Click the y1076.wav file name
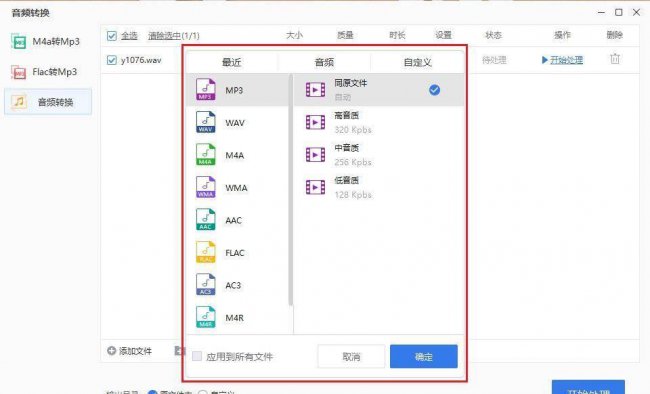Screen dimensions: 650x394 [x=141, y=60]
